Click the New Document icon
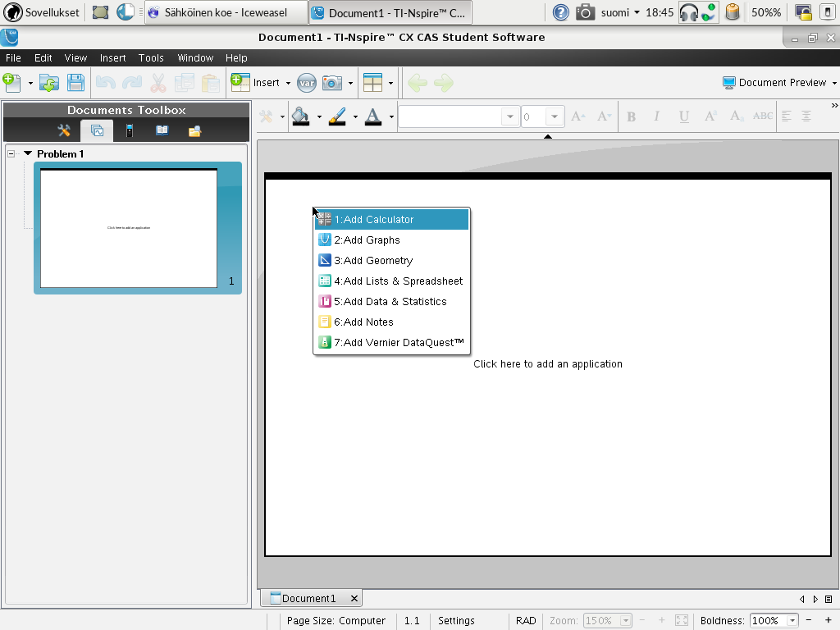 click(x=11, y=83)
